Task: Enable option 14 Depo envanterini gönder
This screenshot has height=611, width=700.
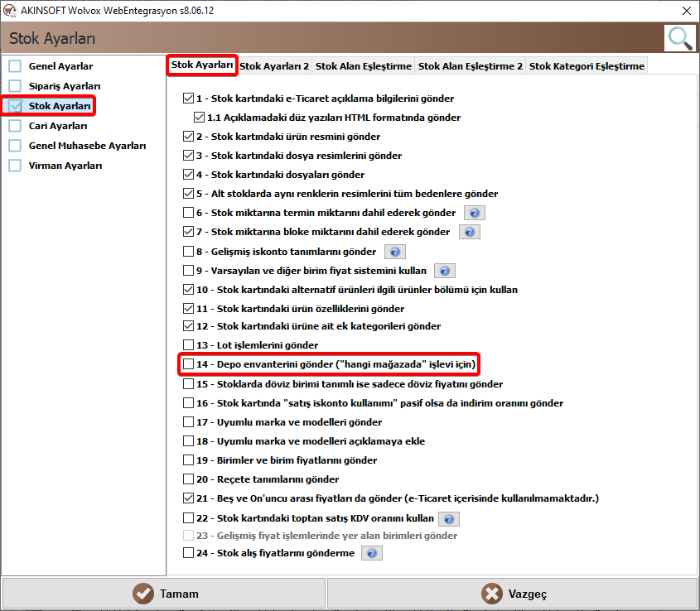Action: click(188, 363)
